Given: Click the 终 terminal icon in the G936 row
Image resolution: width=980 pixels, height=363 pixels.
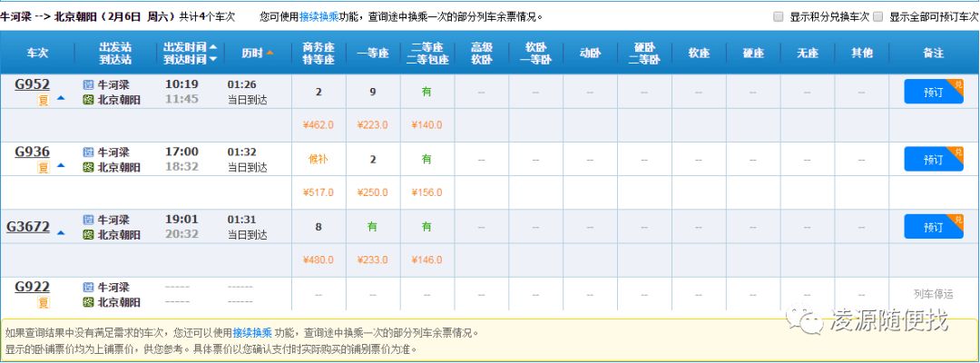Looking at the screenshot, I should [88, 168].
